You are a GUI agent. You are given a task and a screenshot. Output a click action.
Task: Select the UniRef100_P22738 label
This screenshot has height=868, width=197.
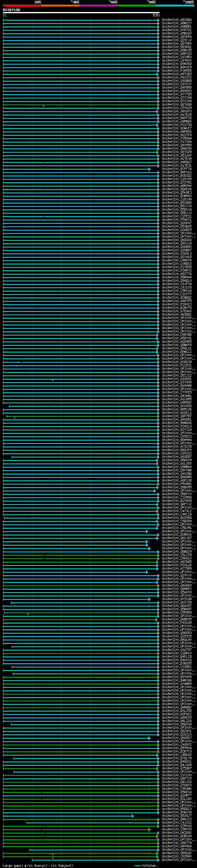(177, 125)
